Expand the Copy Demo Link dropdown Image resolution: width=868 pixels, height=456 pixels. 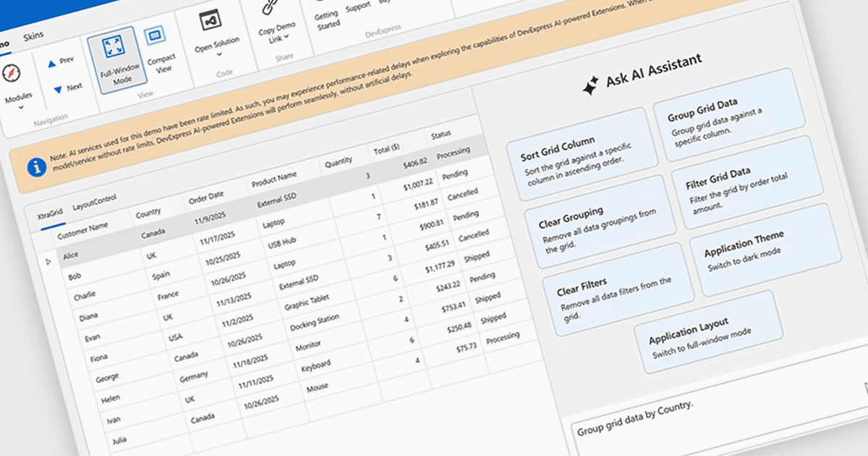coord(287,36)
